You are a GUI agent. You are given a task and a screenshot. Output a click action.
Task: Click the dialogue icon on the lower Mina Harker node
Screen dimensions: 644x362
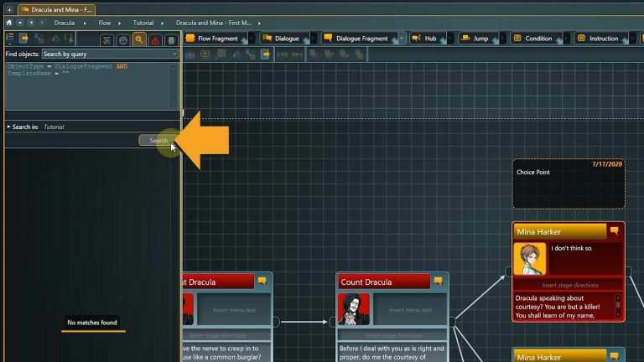615,356
